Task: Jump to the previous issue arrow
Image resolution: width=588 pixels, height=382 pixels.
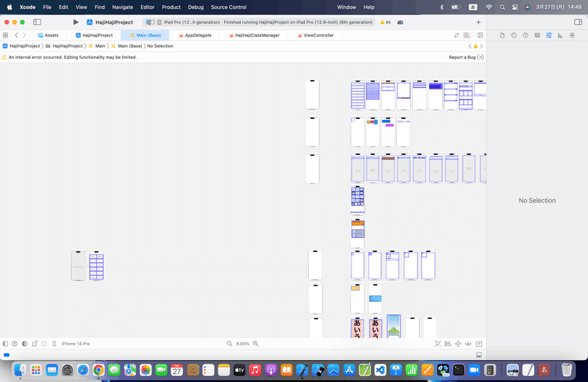Action: coord(470,46)
